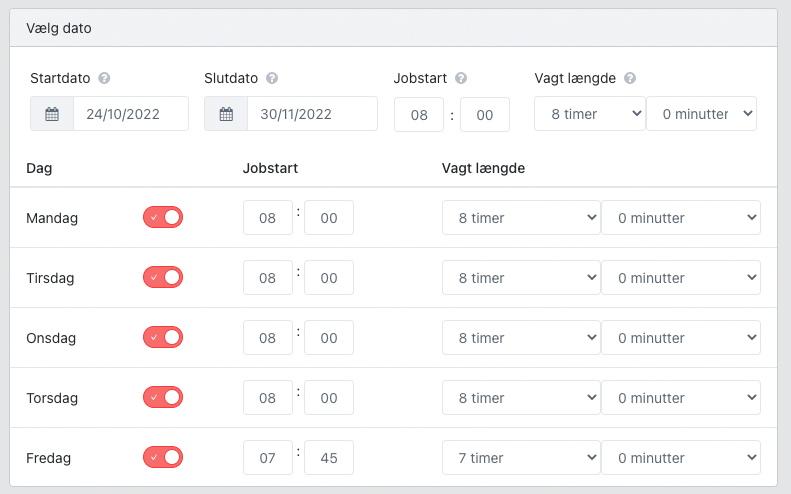Click the Startdato calendar icon

(x=52, y=114)
